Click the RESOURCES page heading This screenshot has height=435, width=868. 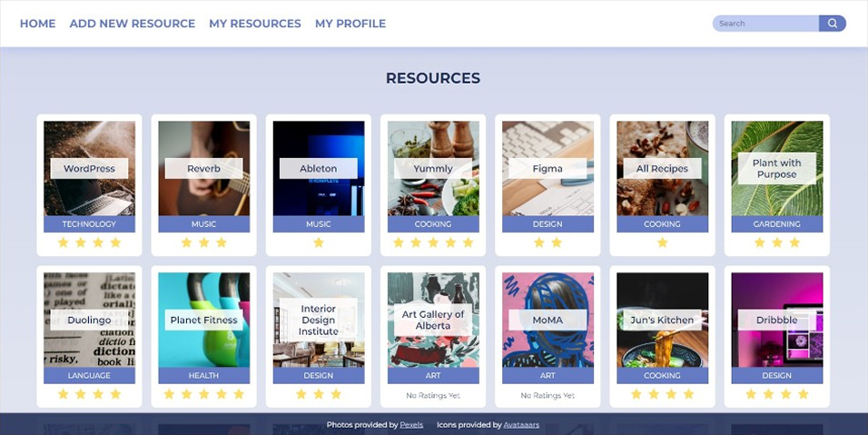click(433, 78)
